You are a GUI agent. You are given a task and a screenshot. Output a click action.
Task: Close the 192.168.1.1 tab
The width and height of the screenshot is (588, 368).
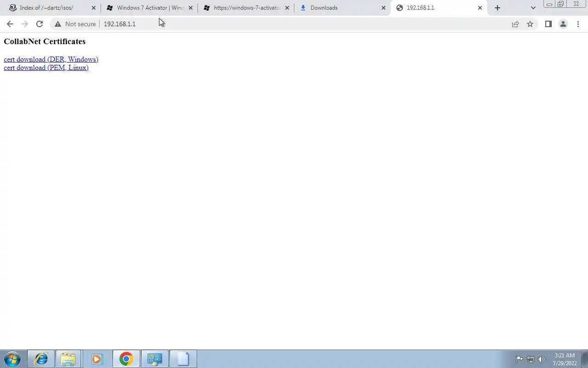(480, 8)
